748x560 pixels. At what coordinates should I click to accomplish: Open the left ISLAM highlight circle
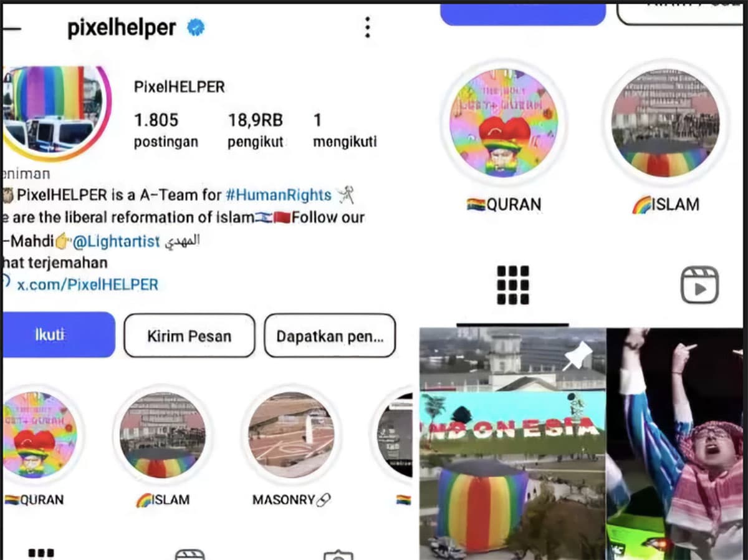pos(163,435)
